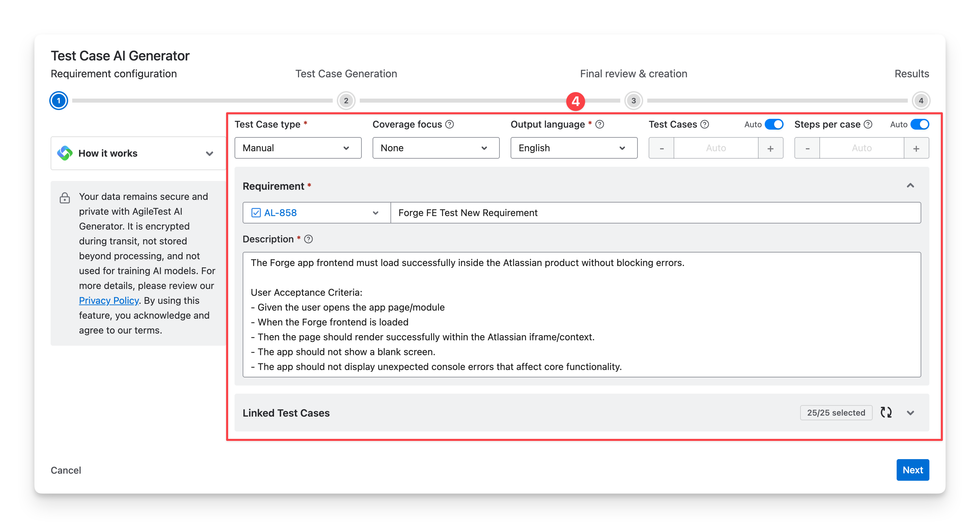
Task: Expand the How it works section
Action: 209,153
